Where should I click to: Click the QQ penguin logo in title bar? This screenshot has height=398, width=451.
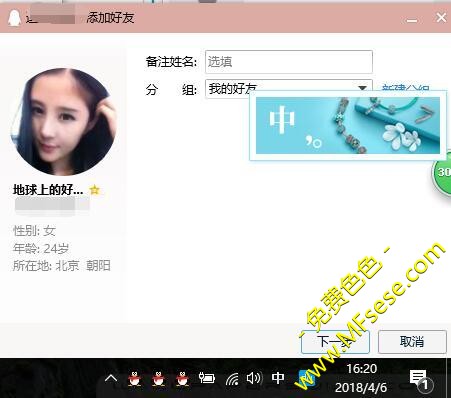tap(14, 18)
